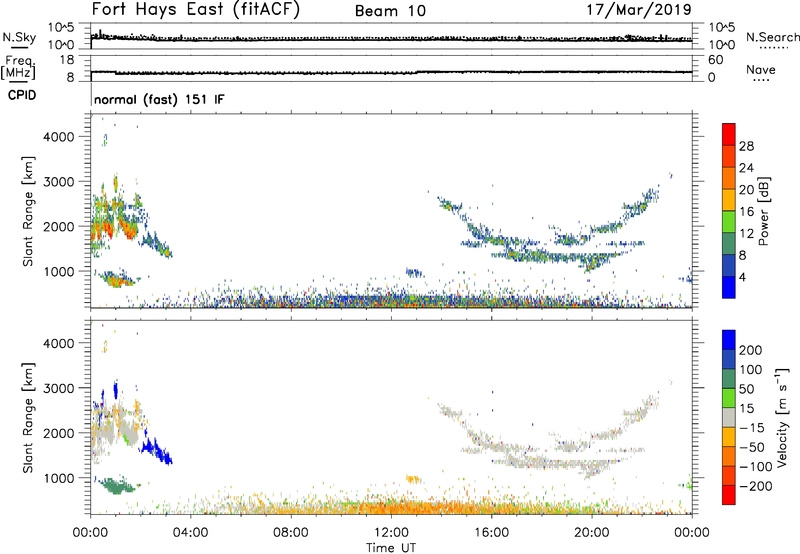Click the "04:00" time tick label
Viewport: 800px width, 554px height.
pyautogui.click(x=190, y=533)
